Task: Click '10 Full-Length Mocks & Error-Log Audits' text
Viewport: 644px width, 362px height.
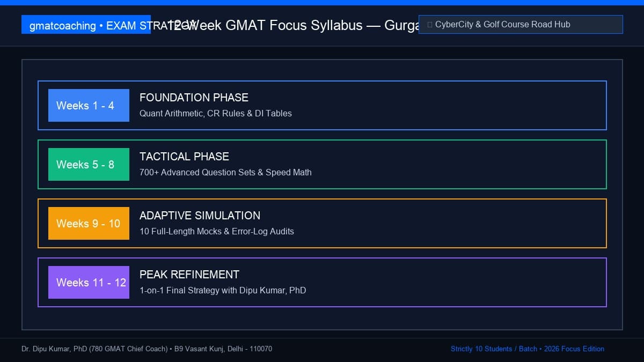Action: [x=217, y=232]
